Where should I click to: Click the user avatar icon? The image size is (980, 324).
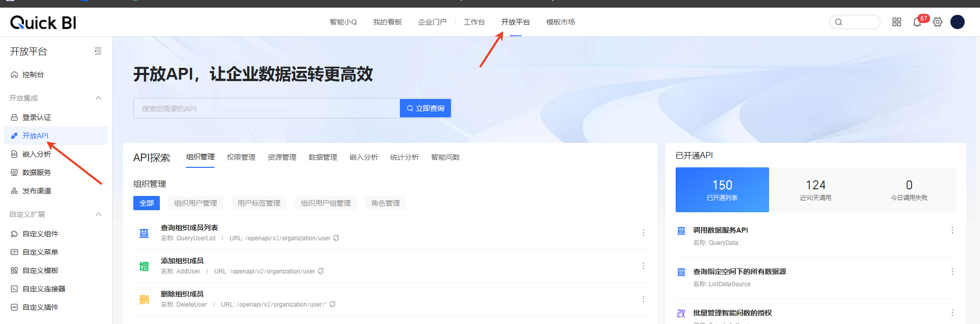point(957,22)
